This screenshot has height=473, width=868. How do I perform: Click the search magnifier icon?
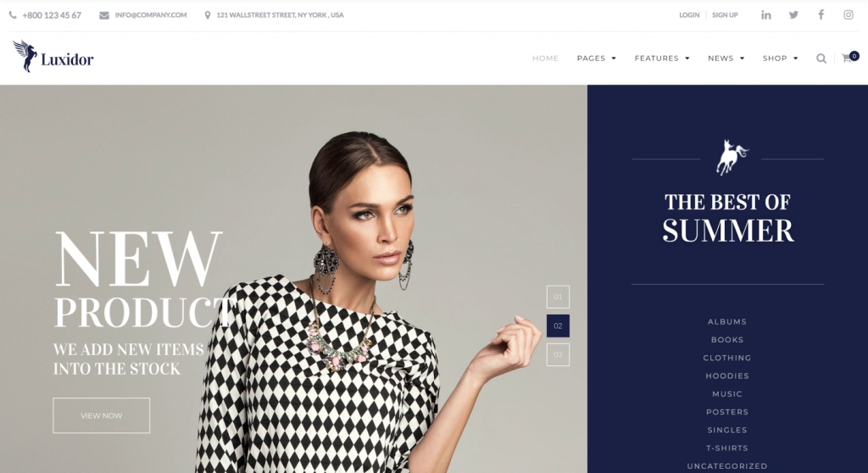click(x=821, y=58)
